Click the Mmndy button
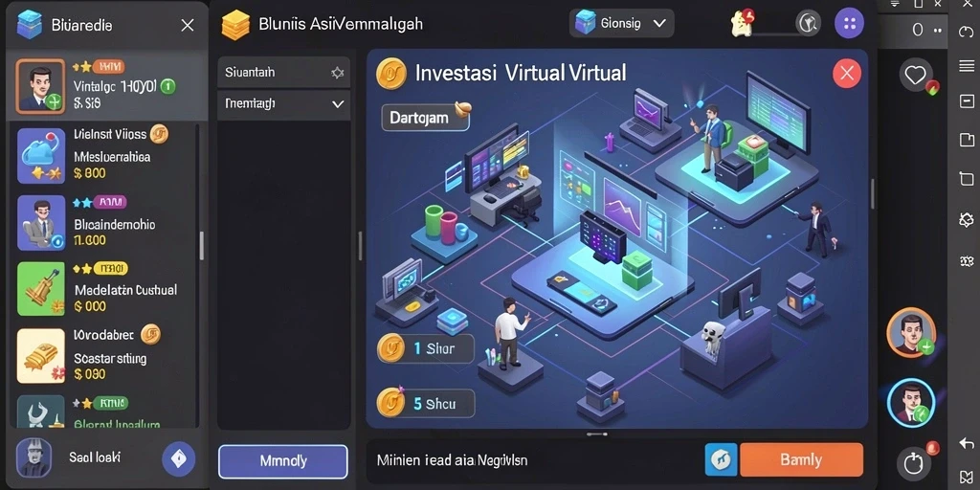 pyautogui.click(x=283, y=461)
